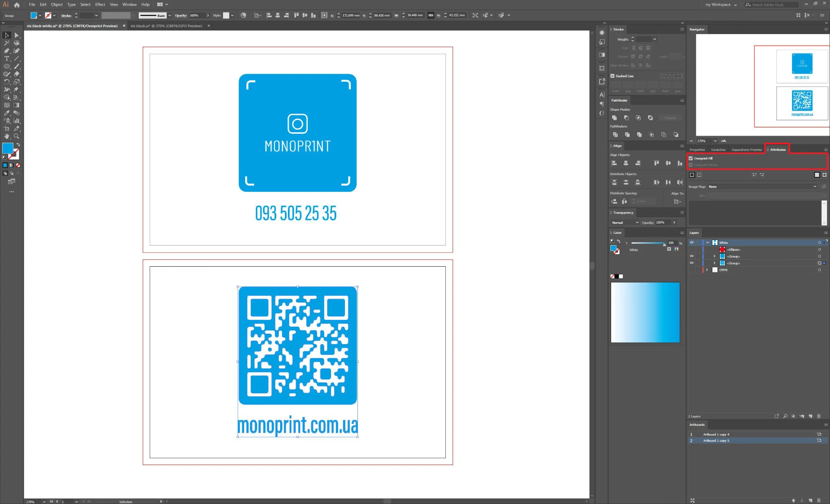This screenshot has height=504, width=830.
Task: Open the Window menu
Action: pos(129,5)
